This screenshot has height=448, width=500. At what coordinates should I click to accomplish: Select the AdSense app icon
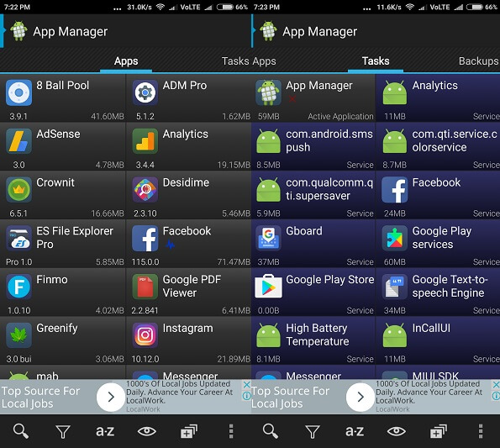[x=18, y=141]
